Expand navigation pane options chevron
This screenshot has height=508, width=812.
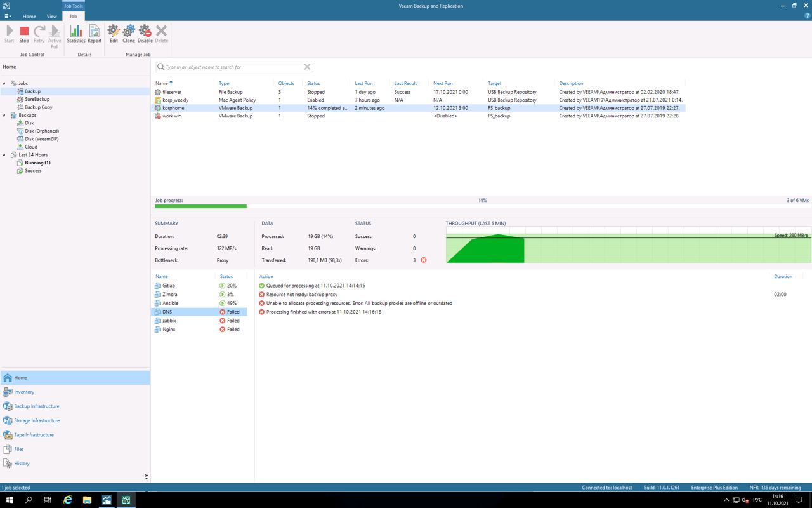[147, 476]
